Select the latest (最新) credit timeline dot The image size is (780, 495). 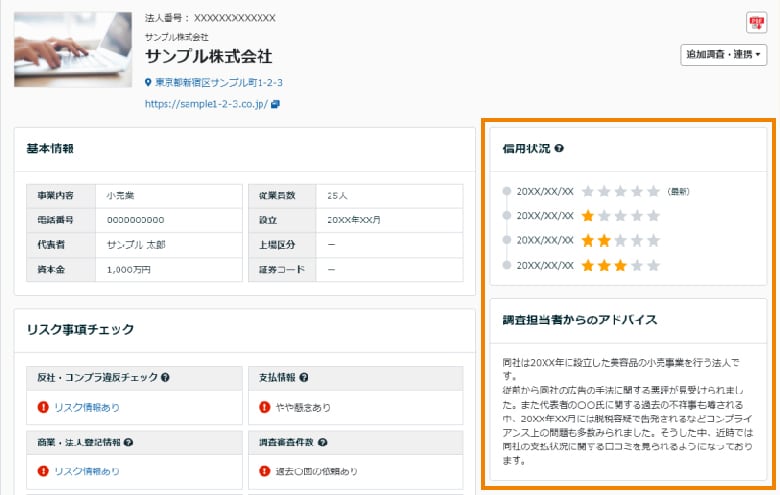[x=509, y=190]
